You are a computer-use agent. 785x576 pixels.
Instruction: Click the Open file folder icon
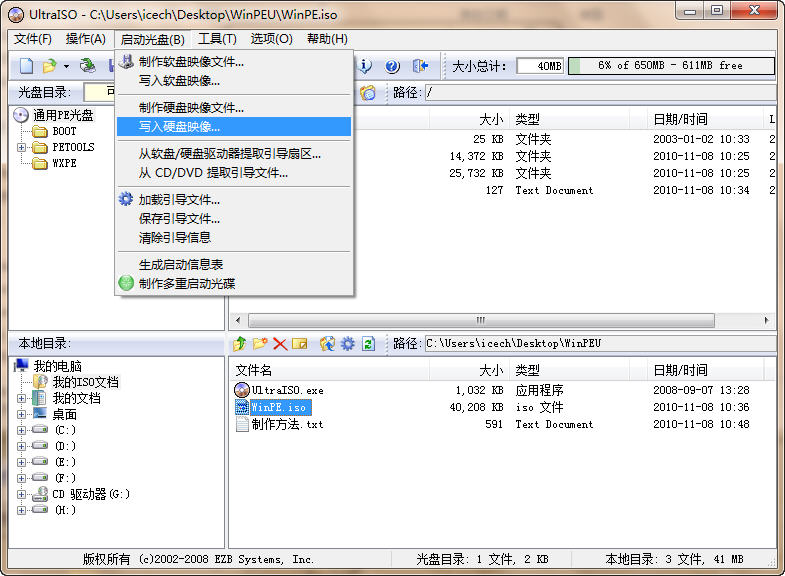tap(49, 66)
